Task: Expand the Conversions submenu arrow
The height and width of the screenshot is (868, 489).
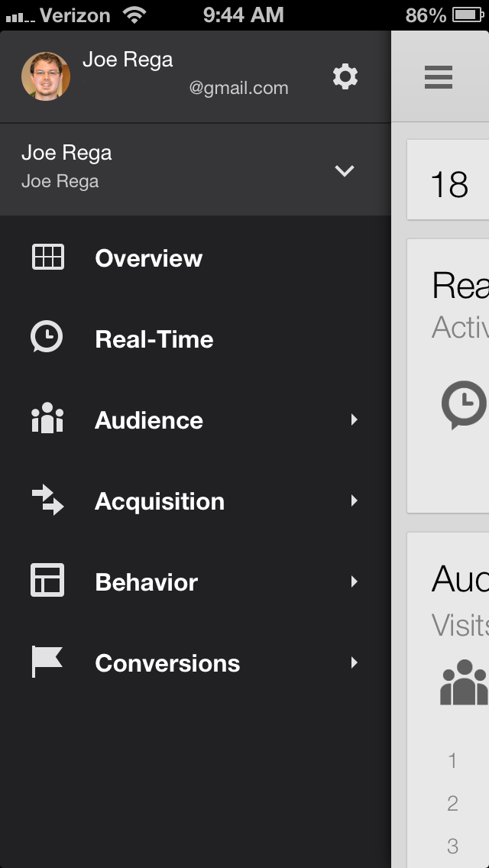Action: point(354,662)
